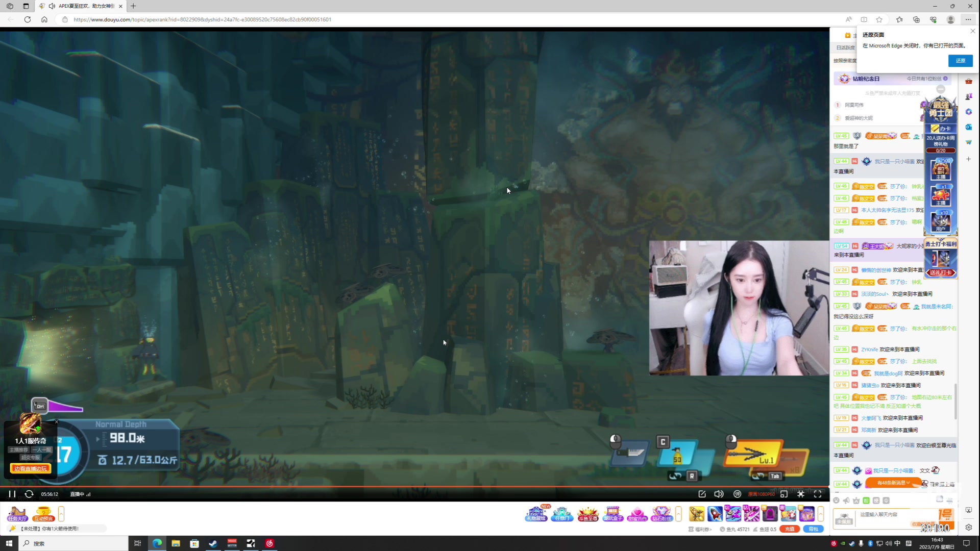
Task: Collapse the 最强勇士团 floating widget
Action: (941, 89)
